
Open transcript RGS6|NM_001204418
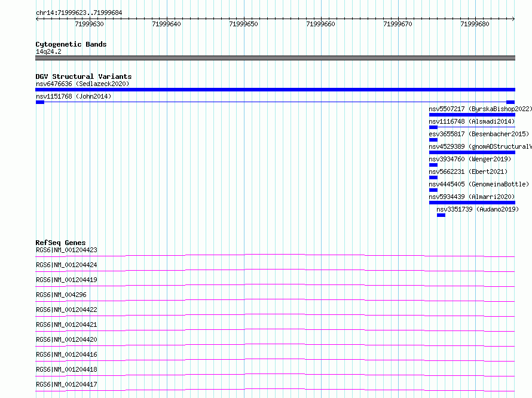pos(66,369)
